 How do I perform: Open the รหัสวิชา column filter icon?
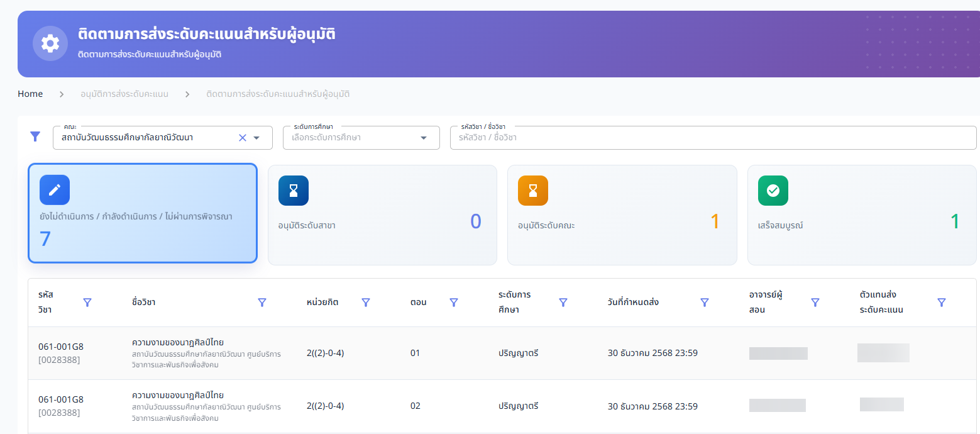(87, 303)
